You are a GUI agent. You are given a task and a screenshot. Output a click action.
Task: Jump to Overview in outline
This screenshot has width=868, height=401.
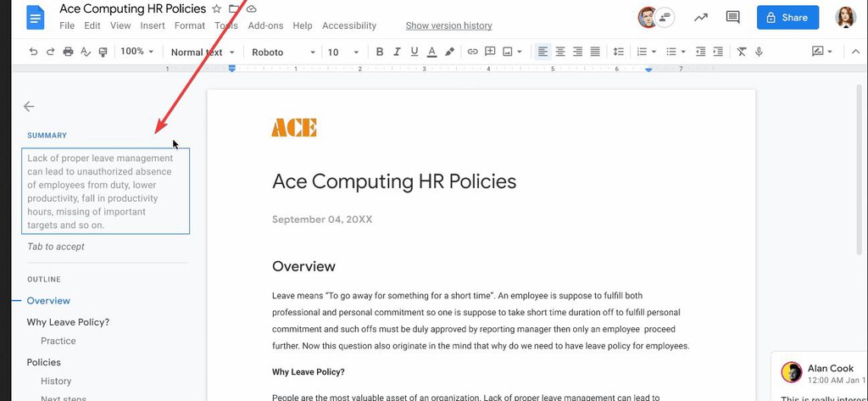[x=48, y=301]
